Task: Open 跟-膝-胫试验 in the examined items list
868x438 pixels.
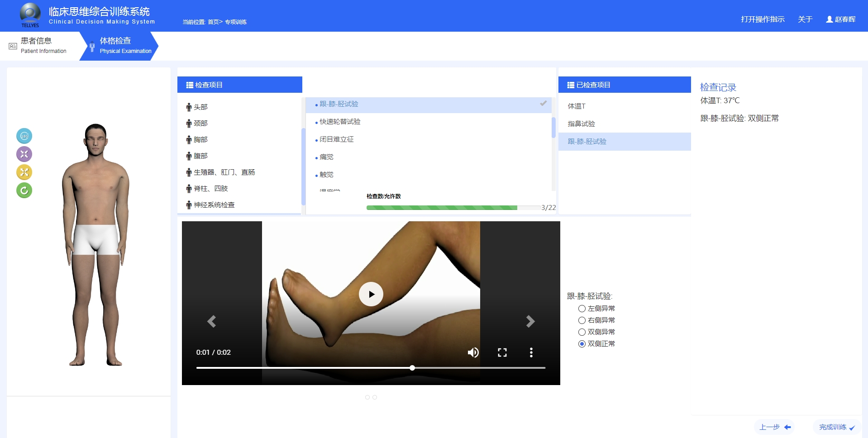Action: click(625, 142)
